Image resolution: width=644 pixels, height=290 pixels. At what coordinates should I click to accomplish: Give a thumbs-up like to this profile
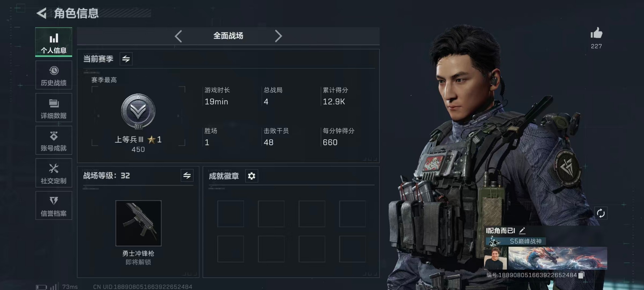pyautogui.click(x=596, y=33)
